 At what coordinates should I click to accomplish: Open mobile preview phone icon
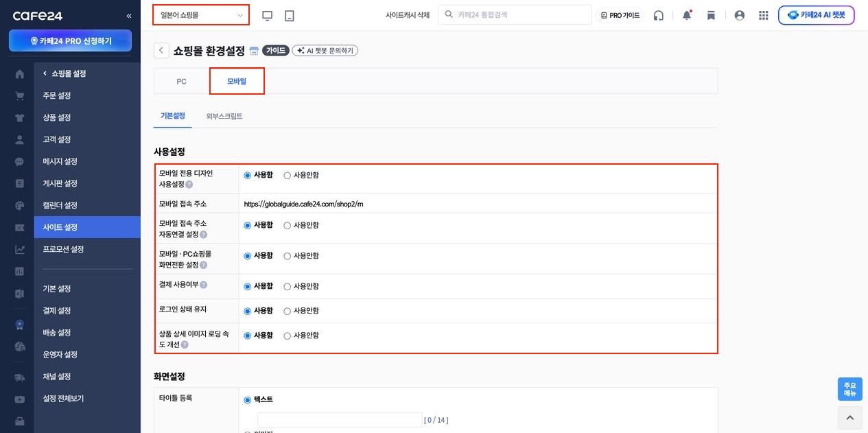coord(290,15)
